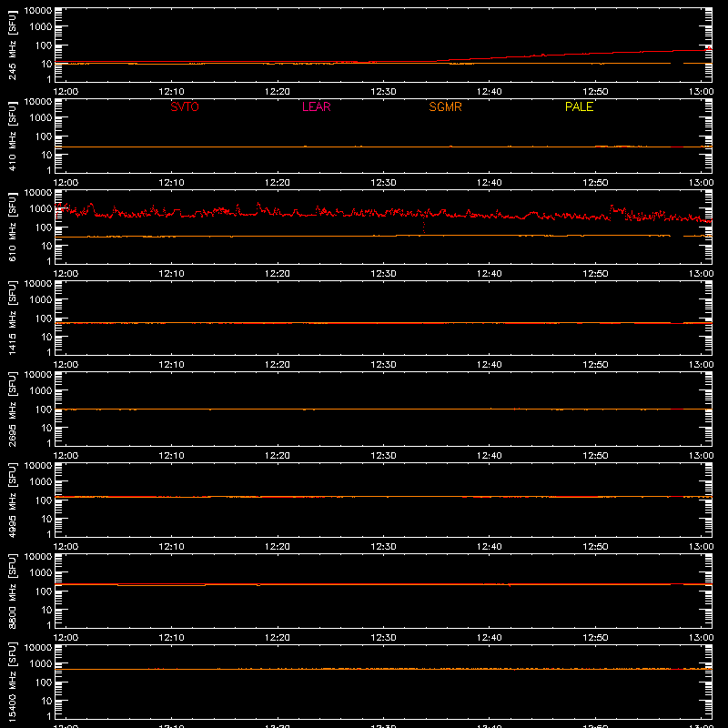Click the 1000 value on 15400 MHz axis
Viewport: 728px width, 728px height.
41,664
